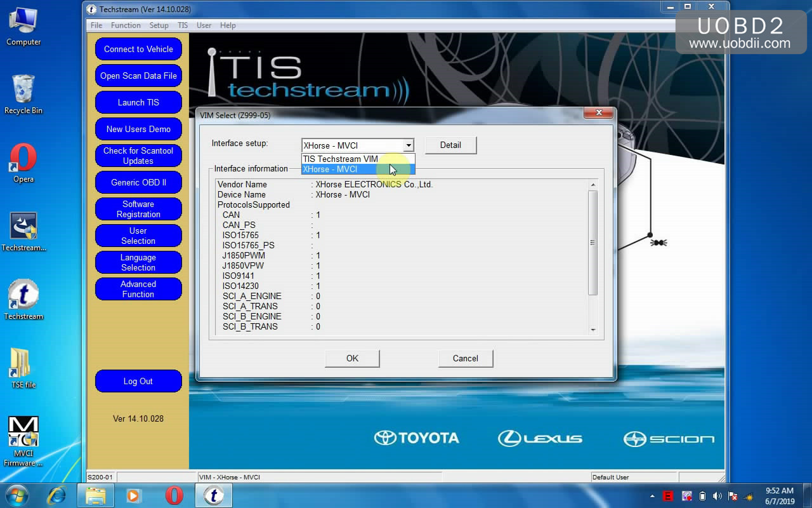Open the File menu
Image resolution: width=812 pixels, height=508 pixels.
96,25
